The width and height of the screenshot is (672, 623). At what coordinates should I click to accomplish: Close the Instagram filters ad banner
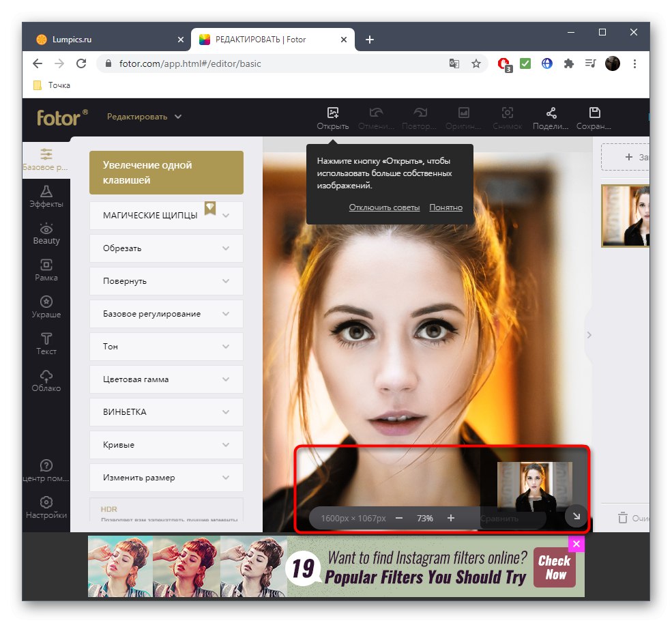tap(576, 544)
